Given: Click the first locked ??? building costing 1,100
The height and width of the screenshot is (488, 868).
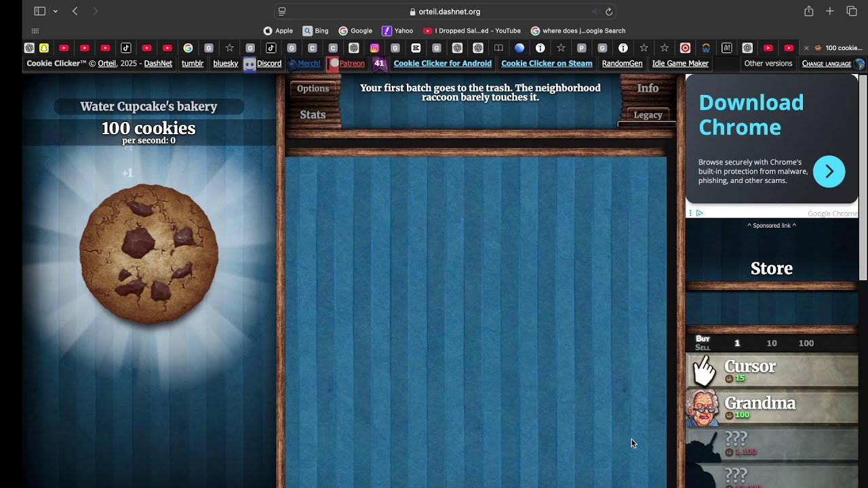Looking at the screenshot, I should tap(772, 444).
